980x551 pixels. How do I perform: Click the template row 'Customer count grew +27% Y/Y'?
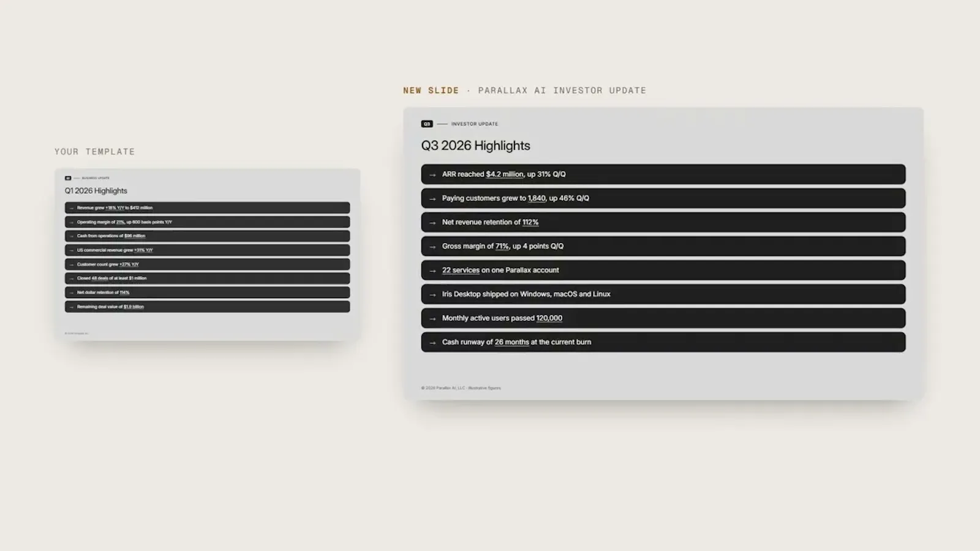208,264
